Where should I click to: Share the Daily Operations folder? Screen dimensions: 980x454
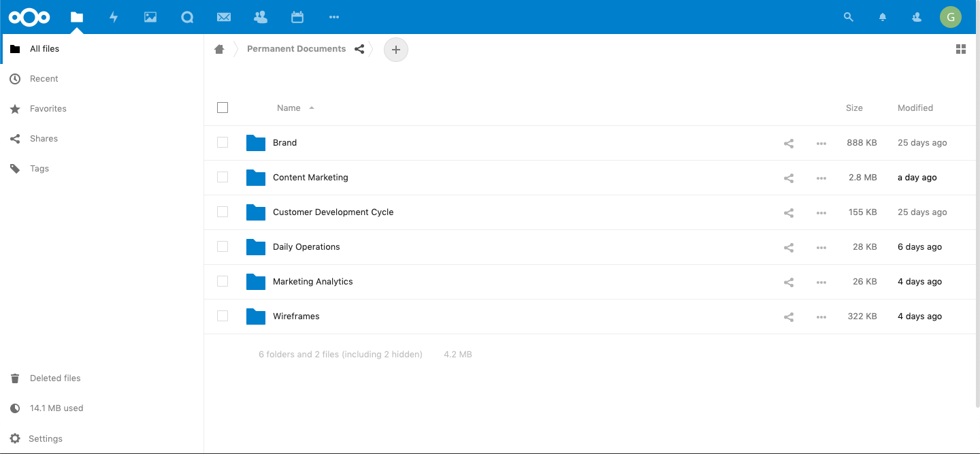(x=789, y=247)
